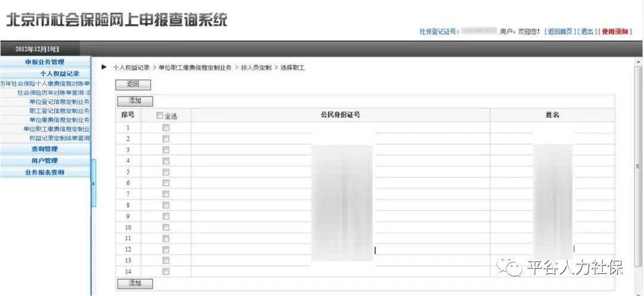The height and width of the screenshot is (296, 644).
Task: Tick the checkbox in row 7
Action: coord(166,194)
